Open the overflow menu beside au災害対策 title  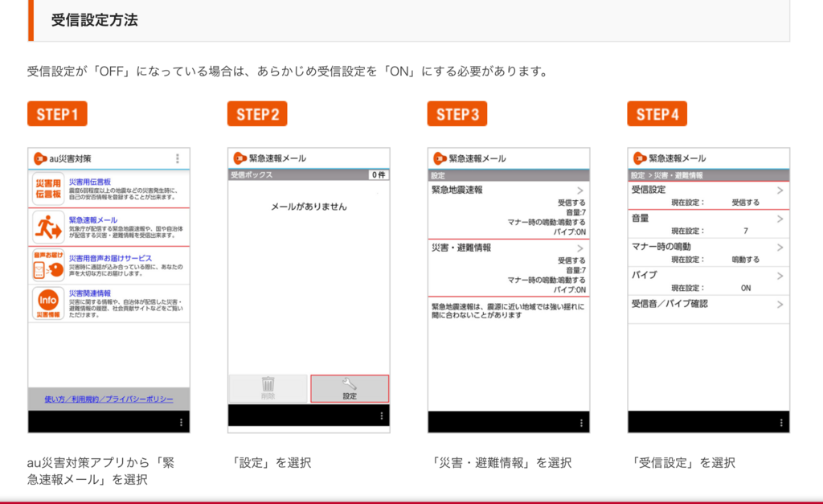[178, 158]
